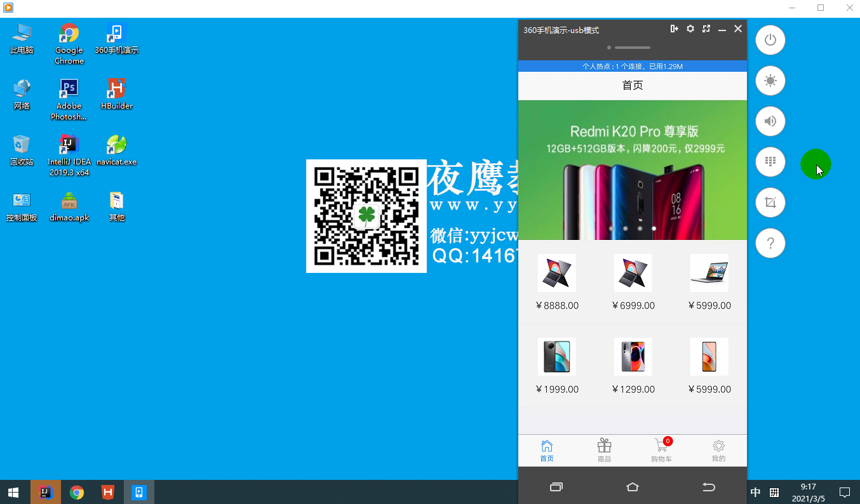Tap the phone product priced ¥1299.00
The image size is (860, 504).
633,357
